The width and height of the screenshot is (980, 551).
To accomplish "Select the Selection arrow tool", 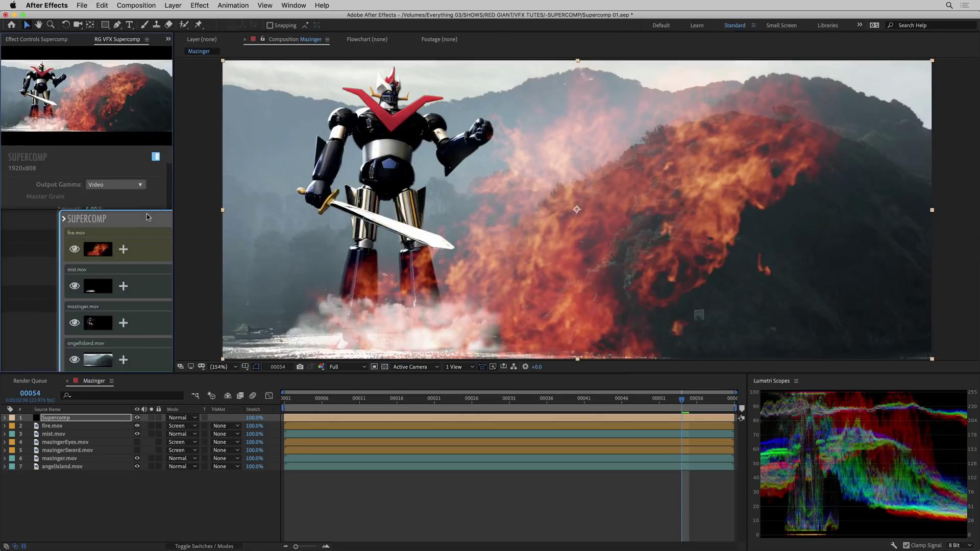I will [x=27, y=24].
